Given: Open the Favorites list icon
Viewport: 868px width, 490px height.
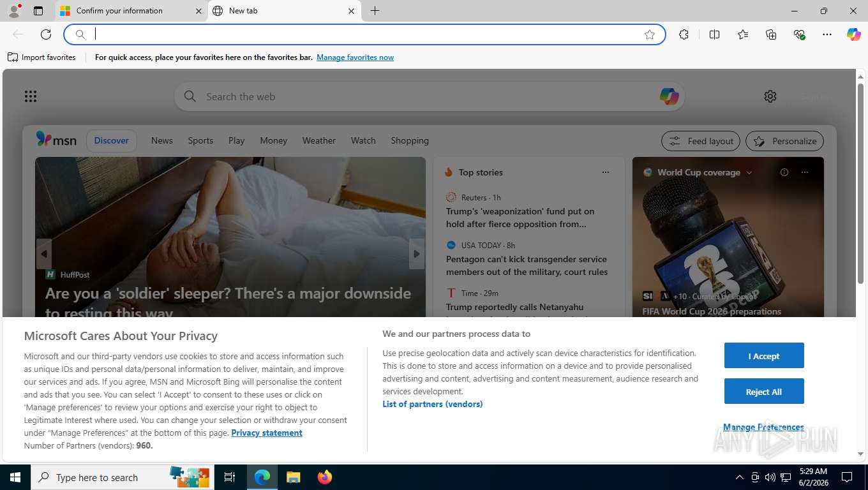Looking at the screenshot, I should pos(743,34).
